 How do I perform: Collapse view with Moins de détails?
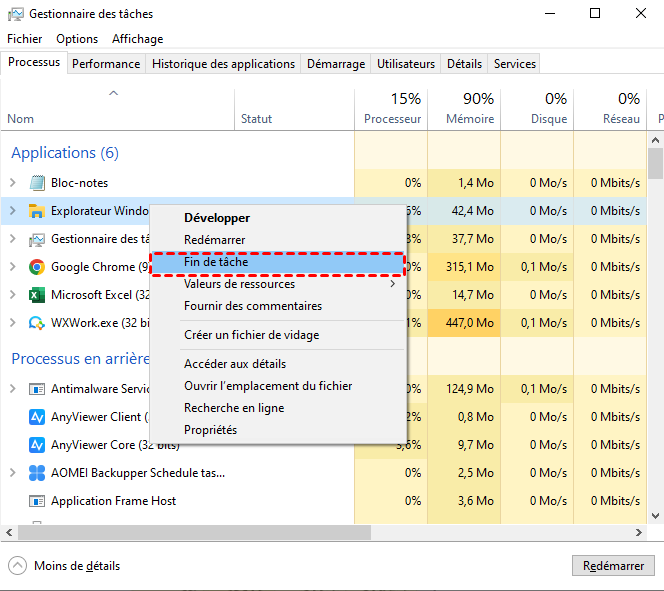66,566
